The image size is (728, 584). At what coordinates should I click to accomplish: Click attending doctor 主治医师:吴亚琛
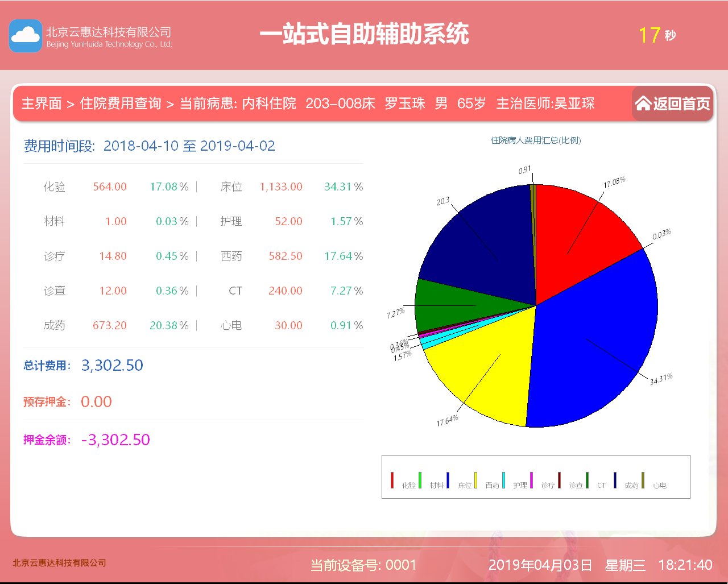click(545, 103)
